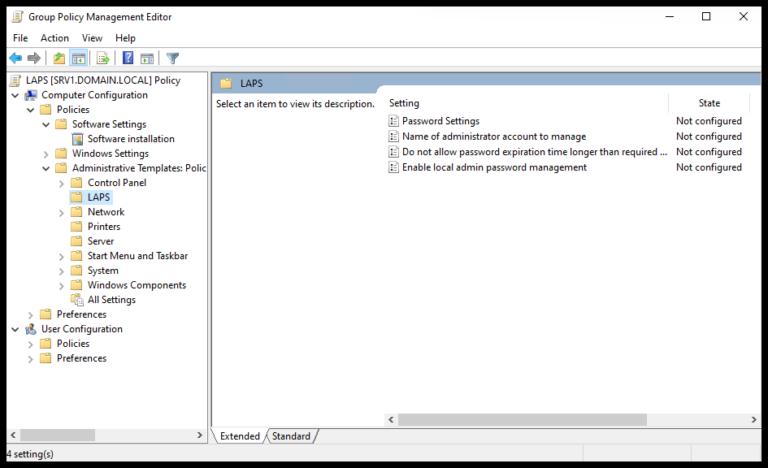Click the tree pane horizontal scrollbar thumb
768x468 pixels.
tap(57, 435)
